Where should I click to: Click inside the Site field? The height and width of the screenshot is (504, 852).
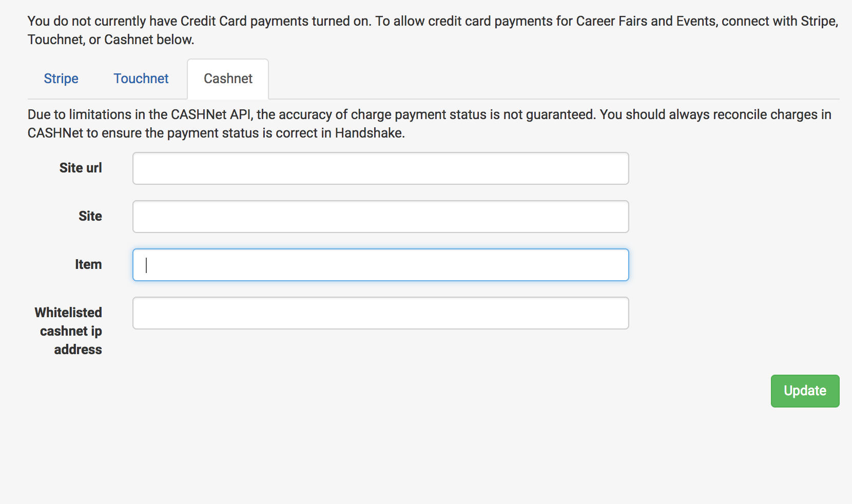[x=380, y=216]
